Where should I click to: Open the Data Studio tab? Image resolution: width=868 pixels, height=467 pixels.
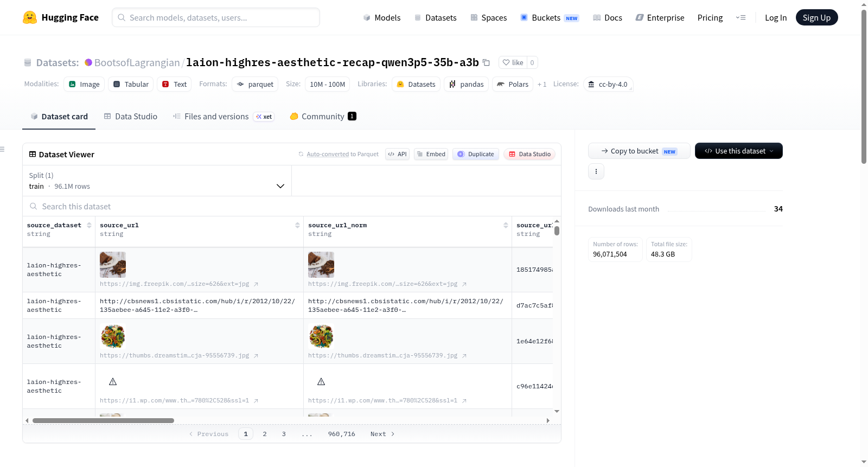131,117
